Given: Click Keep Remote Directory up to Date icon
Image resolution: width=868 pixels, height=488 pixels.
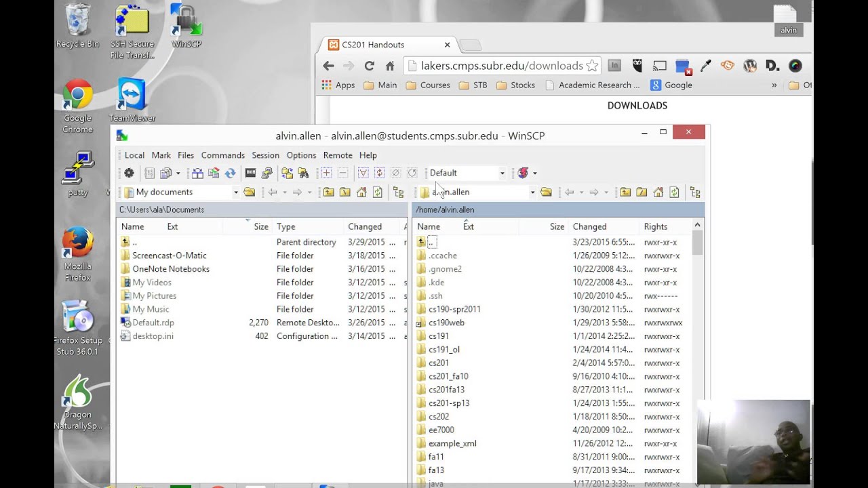Looking at the screenshot, I should 214,173.
